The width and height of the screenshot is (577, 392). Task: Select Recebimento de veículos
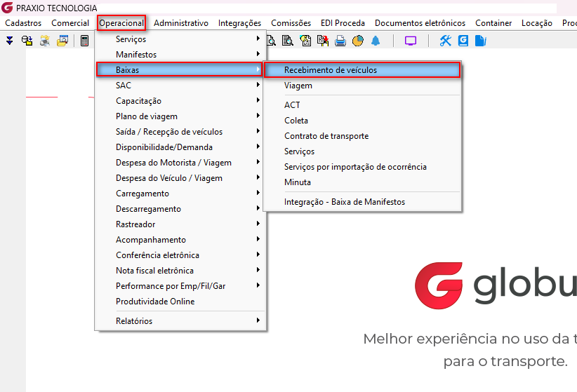click(x=362, y=70)
